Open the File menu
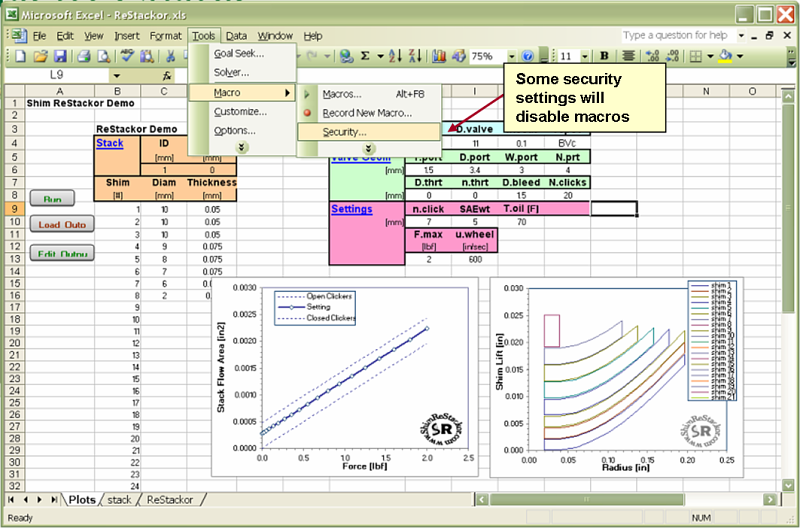This screenshot has width=800, height=528. point(39,36)
